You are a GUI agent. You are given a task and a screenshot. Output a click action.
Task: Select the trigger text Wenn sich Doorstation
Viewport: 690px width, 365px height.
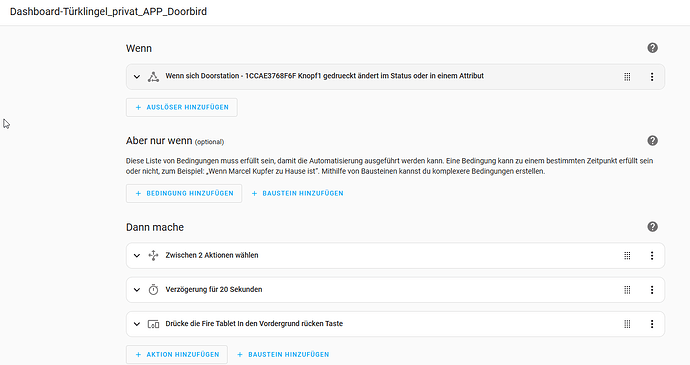tap(324, 76)
